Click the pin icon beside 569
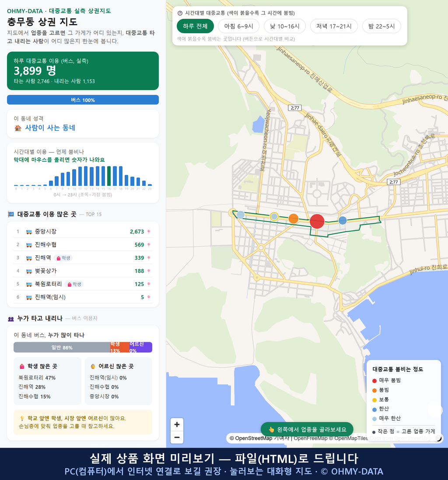448x480 pixels. 149,245
